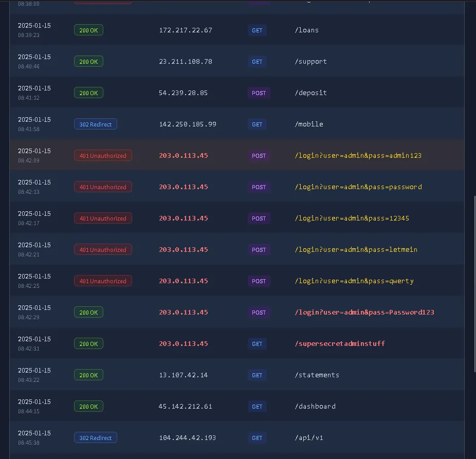
Task: Click the /statements request path
Action: point(317,375)
